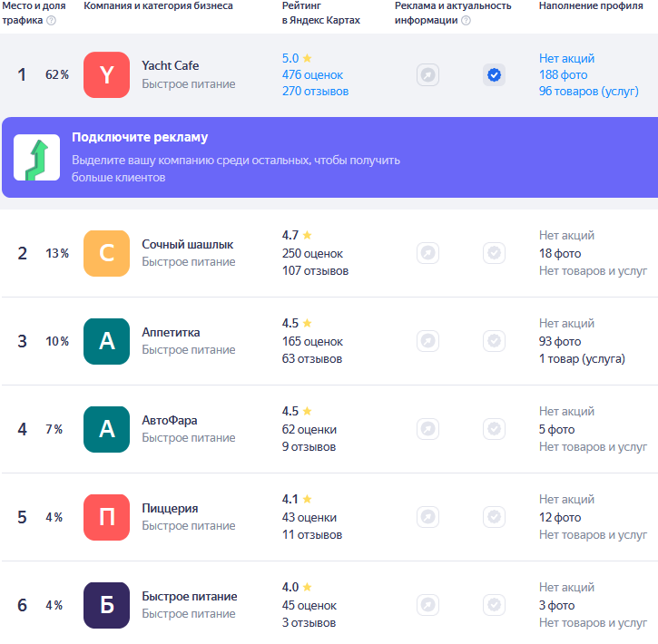Open the '270 отзывов' link
658x644 pixels.
(x=315, y=92)
